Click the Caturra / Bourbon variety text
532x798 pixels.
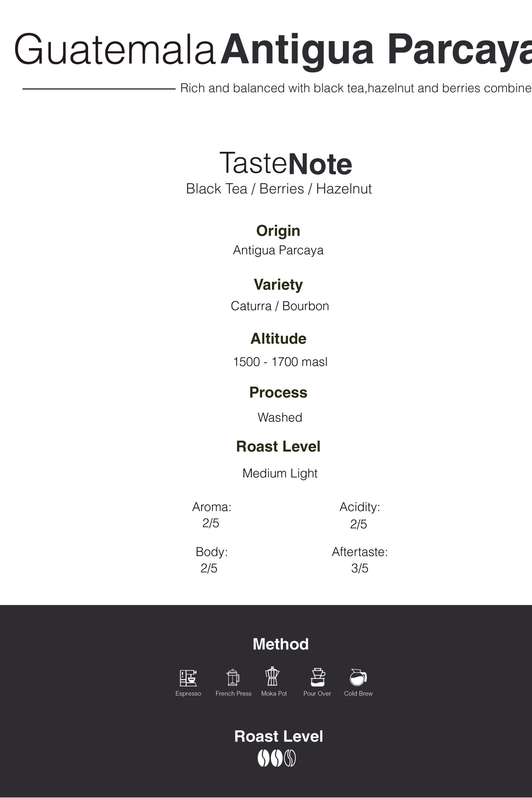click(280, 306)
